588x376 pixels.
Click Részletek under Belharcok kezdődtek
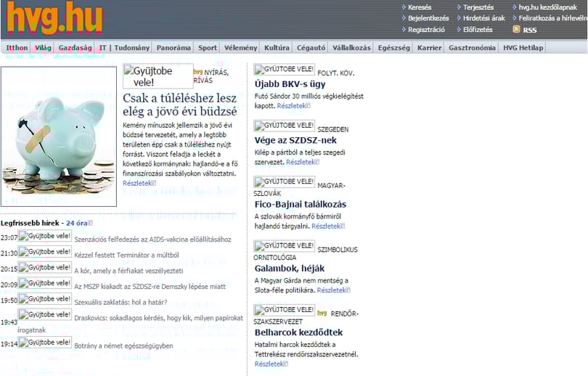(x=269, y=364)
